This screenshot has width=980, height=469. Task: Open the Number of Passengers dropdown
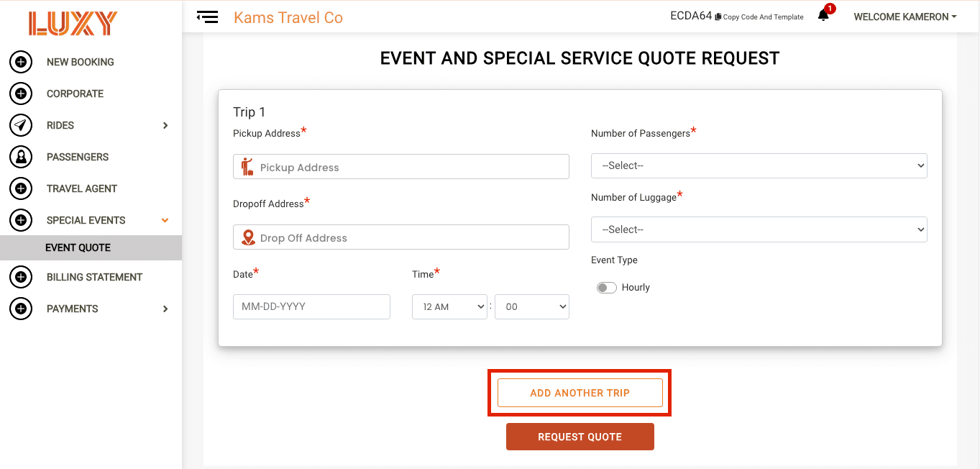pos(759,165)
